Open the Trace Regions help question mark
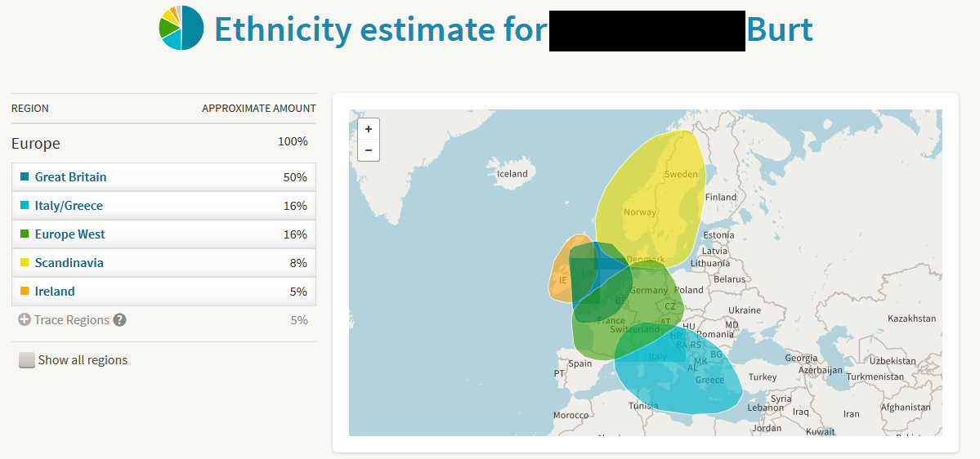980x459 pixels. click(119, 319)
